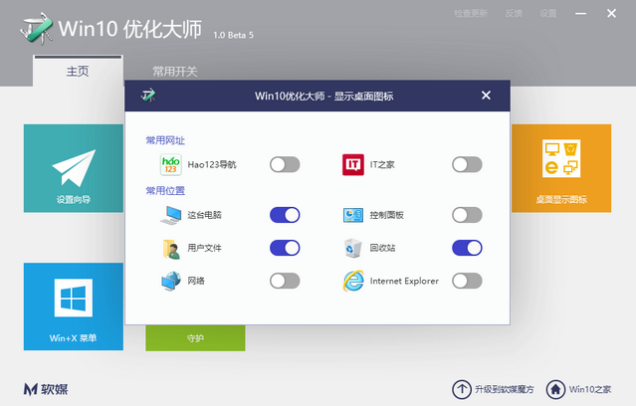Click the 控制面板 icon
Image resolution: width=636 pixels, height=406 pixels.
pos(353,215)
